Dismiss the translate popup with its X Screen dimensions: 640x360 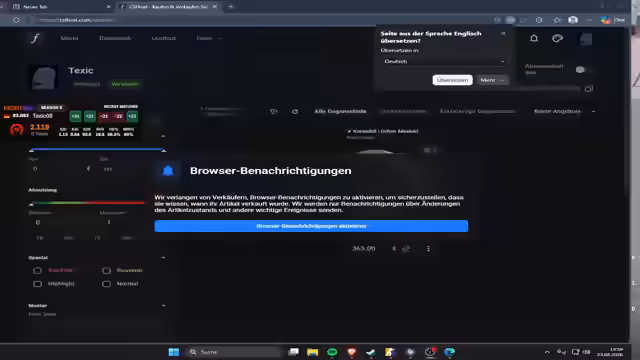click(x=503, y=33)
